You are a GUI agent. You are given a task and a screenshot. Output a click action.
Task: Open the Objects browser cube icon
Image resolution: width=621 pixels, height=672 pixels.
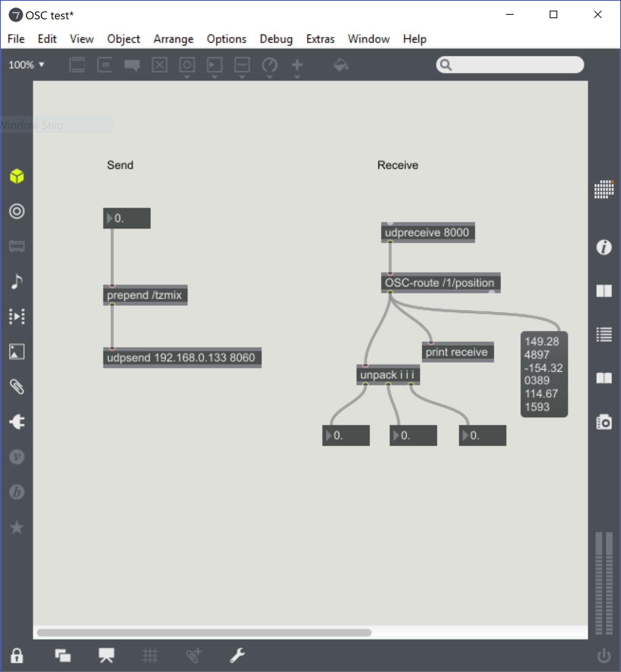(x=17, y=176)
